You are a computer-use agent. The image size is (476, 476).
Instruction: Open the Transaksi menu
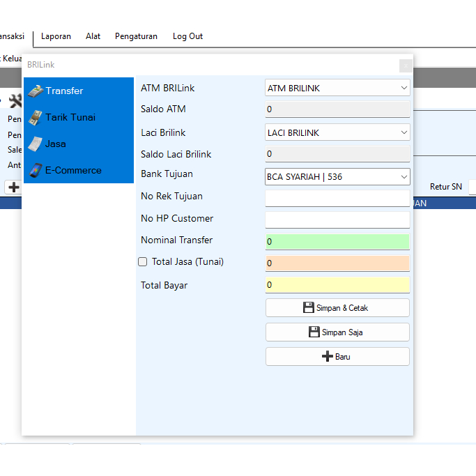(12, 36)
